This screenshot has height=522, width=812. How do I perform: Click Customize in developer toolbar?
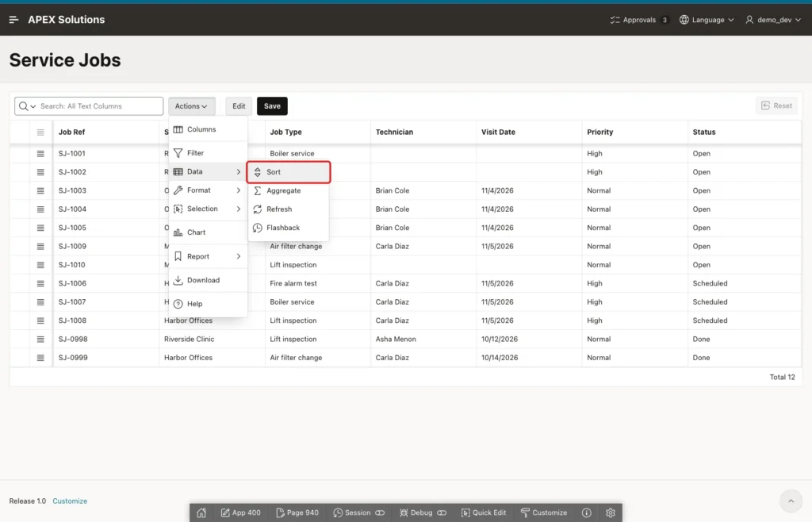544,512
